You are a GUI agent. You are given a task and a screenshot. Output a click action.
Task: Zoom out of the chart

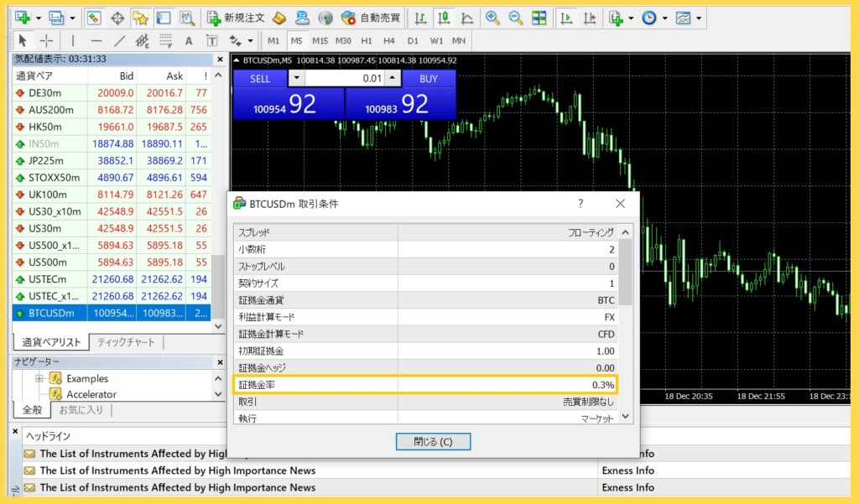pyautogui.click(x=515, y=18)
